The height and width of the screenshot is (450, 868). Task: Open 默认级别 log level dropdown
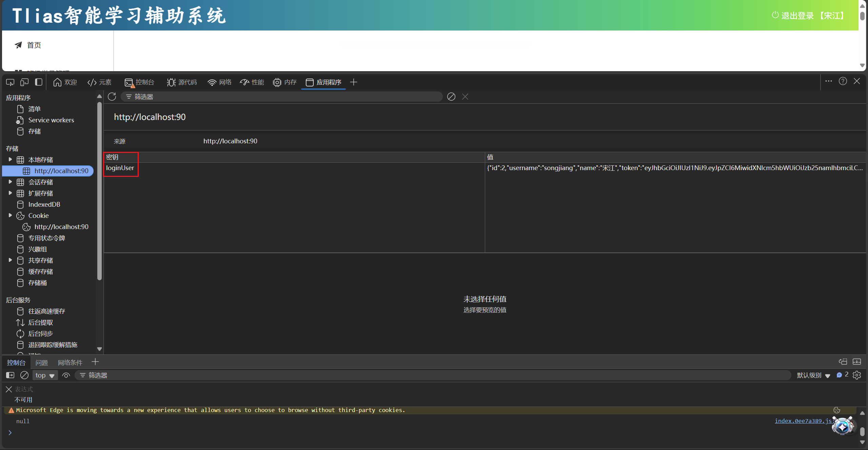[x=813, y=375]
